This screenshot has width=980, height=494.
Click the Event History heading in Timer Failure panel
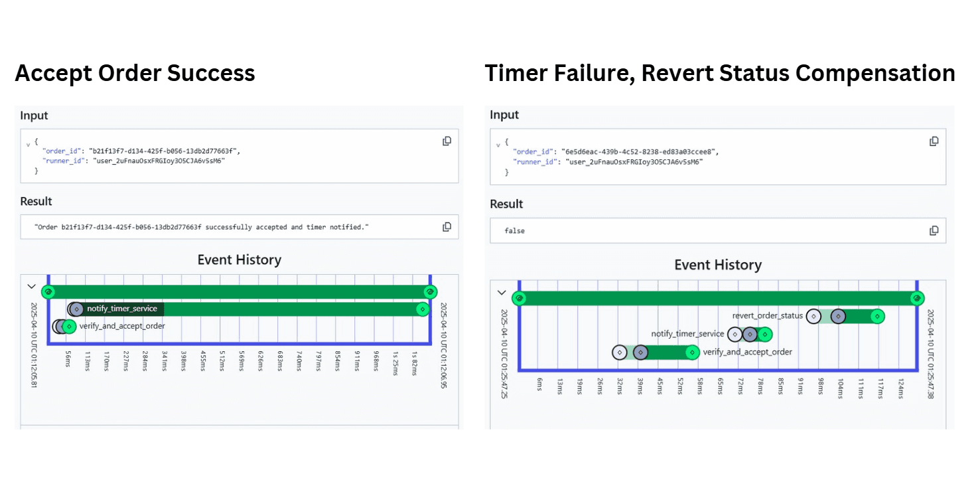tap(718, 265)
